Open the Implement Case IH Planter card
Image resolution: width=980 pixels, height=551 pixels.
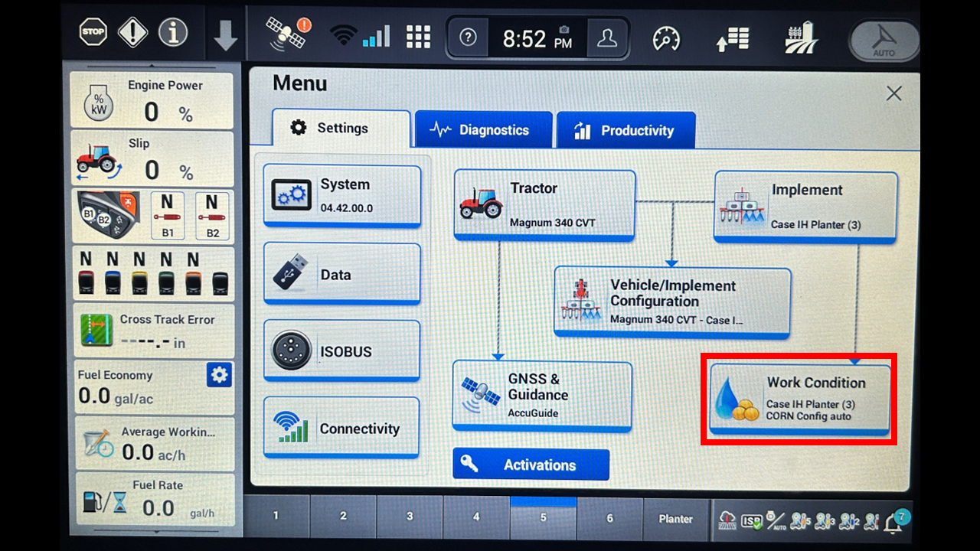tap(805, 207)
